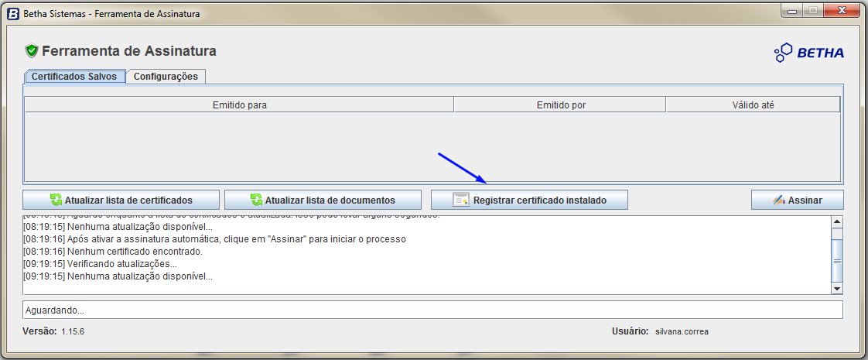Click the log scrollbar thumb
Viewport: 868px width, 360px height.
[836, 260]
